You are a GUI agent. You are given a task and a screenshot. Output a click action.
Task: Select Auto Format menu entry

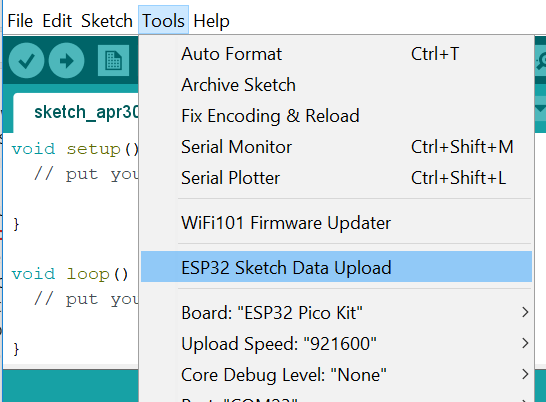click(336, 54)
